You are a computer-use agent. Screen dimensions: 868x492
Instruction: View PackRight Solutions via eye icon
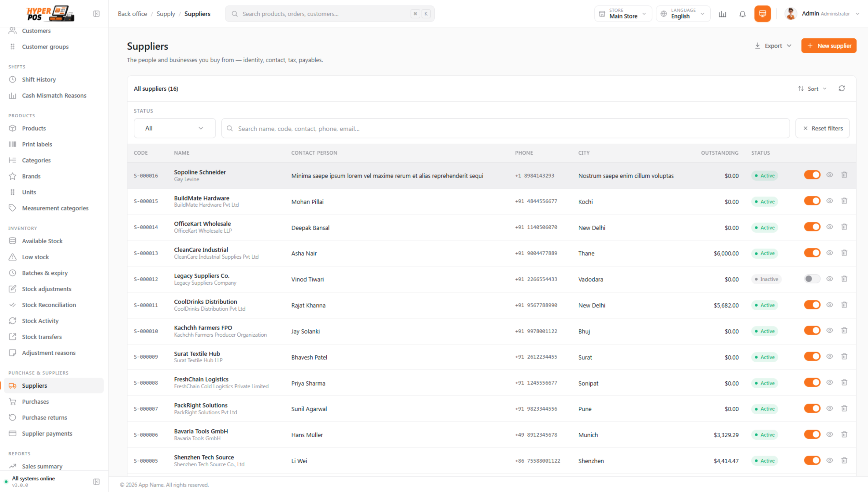pyautogui.click(x=829, y=409)
